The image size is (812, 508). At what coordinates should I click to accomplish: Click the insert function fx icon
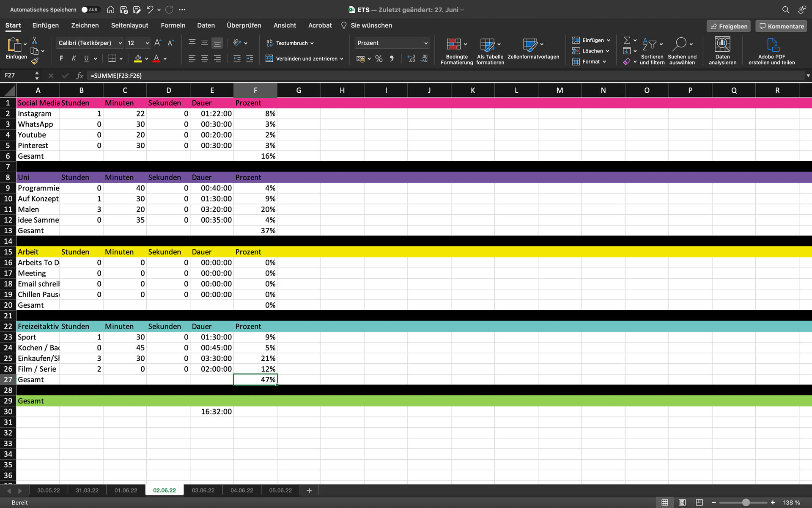(79, 75)
